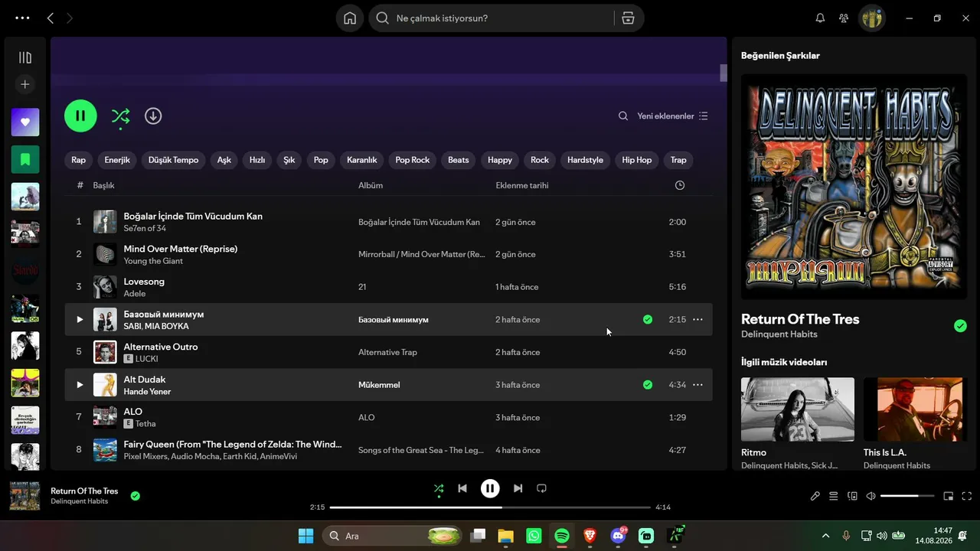
Task: Toggle liked checkmark in now playing bar
Action: tap(135, 496)
